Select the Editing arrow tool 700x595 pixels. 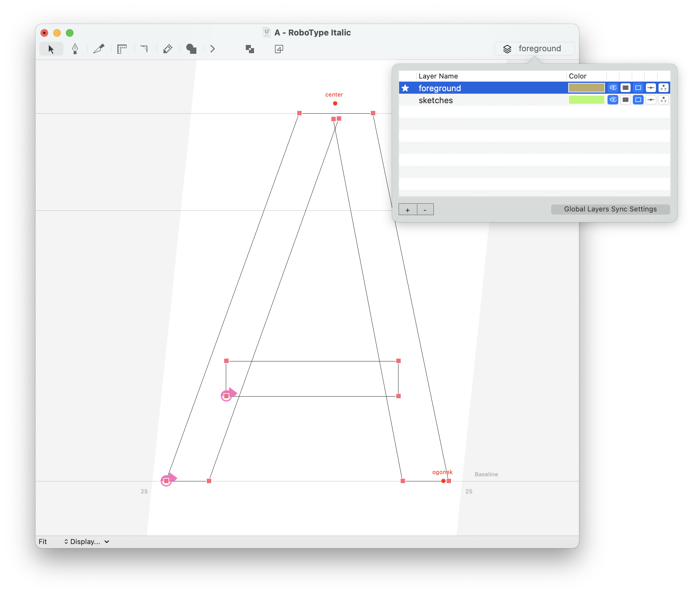pos(51,49)
